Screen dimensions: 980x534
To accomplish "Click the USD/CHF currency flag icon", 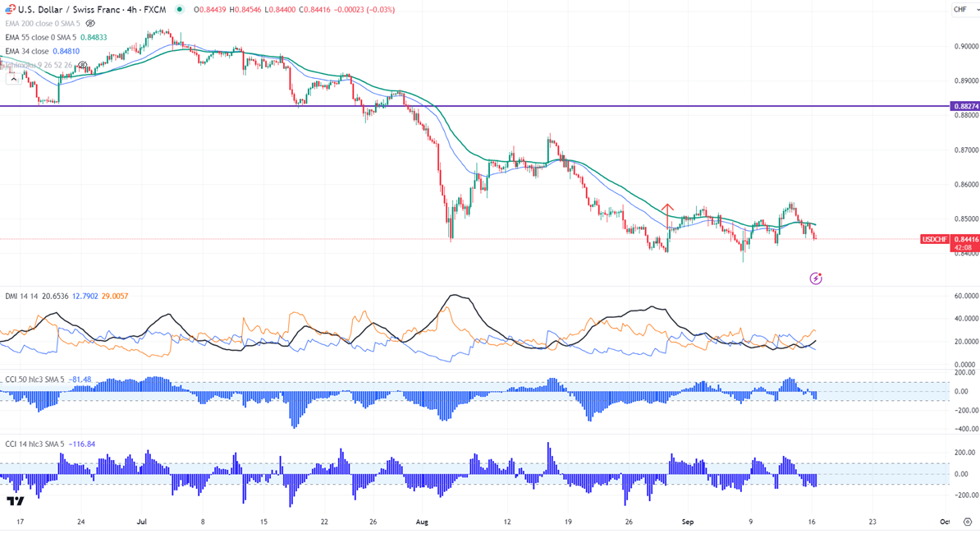I will tap(10, 9).
